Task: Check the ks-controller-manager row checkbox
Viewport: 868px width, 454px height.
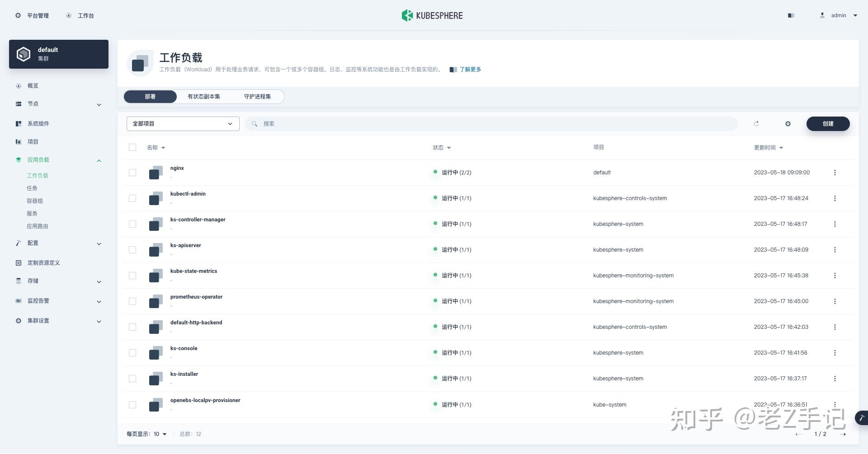Action: (x=132, y=224)
